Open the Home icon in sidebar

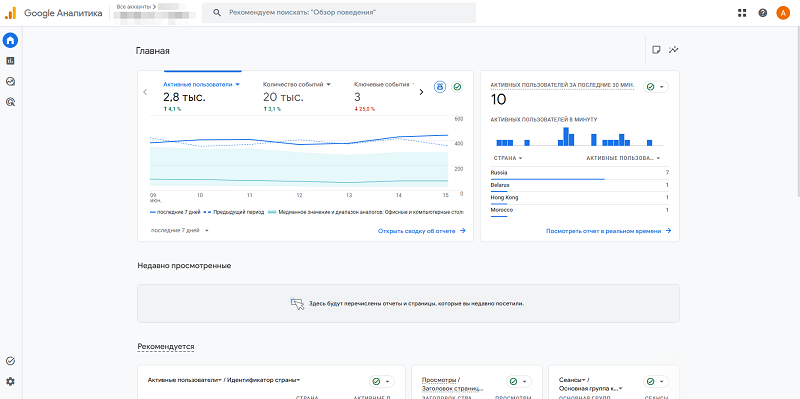pyautogui.click(x=10, y=40)
